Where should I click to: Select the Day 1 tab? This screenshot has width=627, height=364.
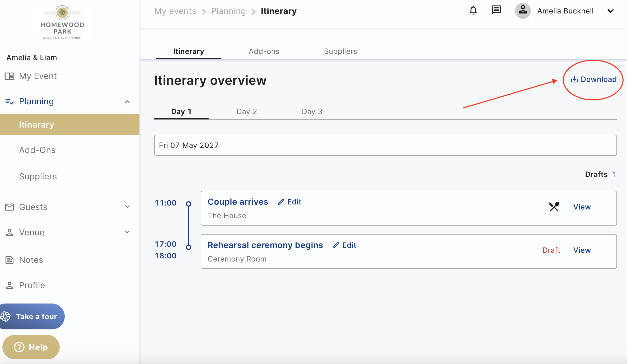pos(181,111)
